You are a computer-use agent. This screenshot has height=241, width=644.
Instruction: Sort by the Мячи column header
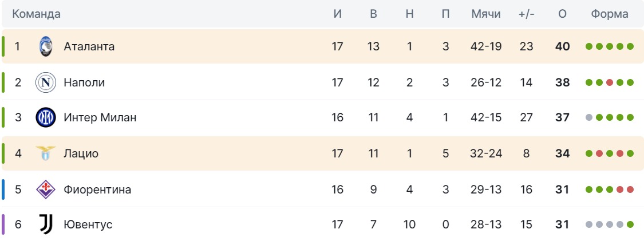[x=486, y=14]
